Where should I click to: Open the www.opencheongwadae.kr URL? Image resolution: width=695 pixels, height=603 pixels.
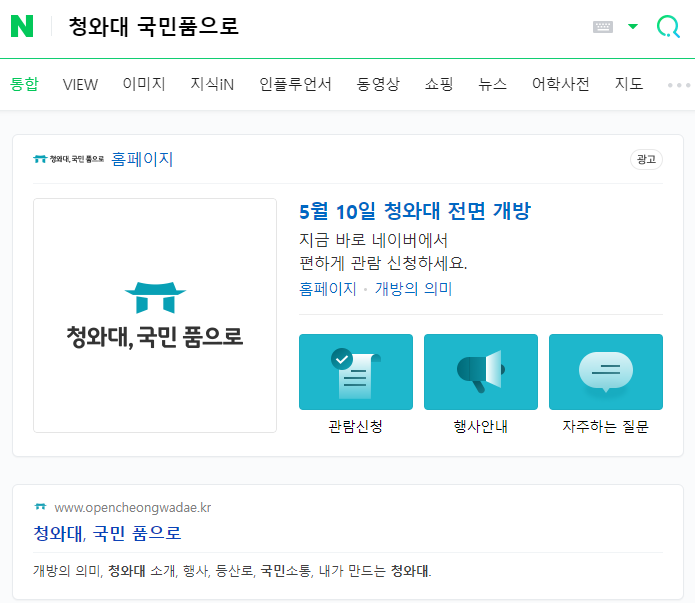133,508
